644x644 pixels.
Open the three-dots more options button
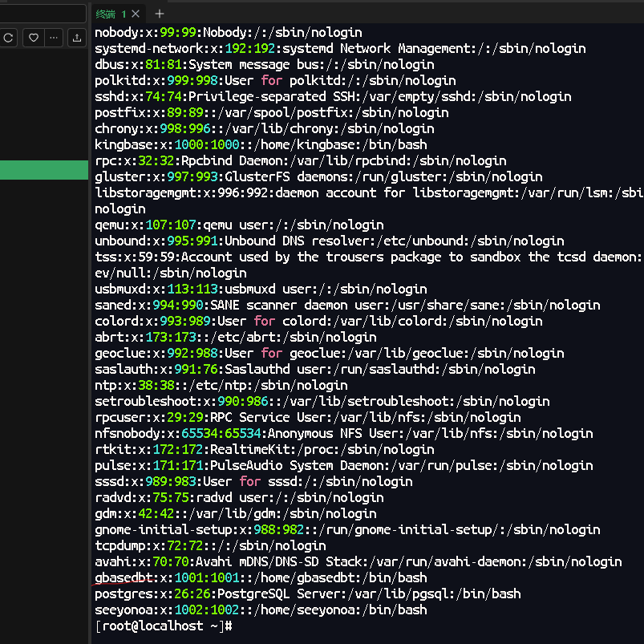point(54,38)
